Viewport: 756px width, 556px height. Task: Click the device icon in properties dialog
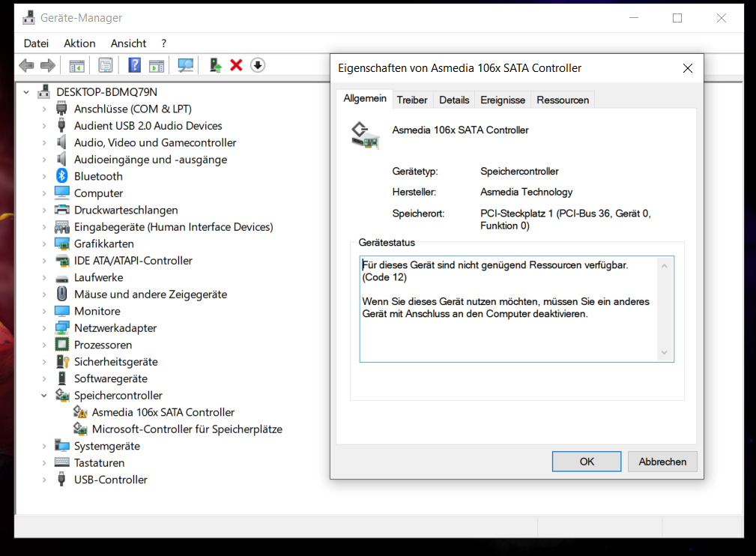(365, 136)
